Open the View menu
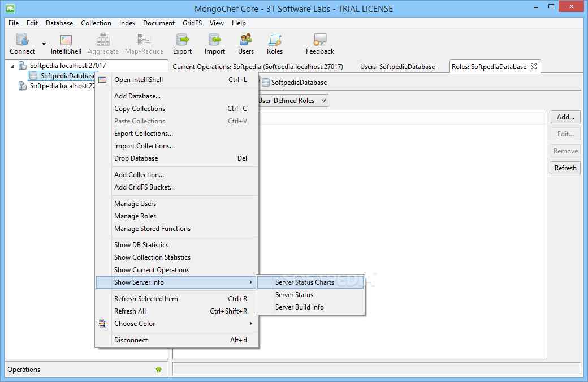The width and height of the screenshot is (588, 382). [217, 23]
